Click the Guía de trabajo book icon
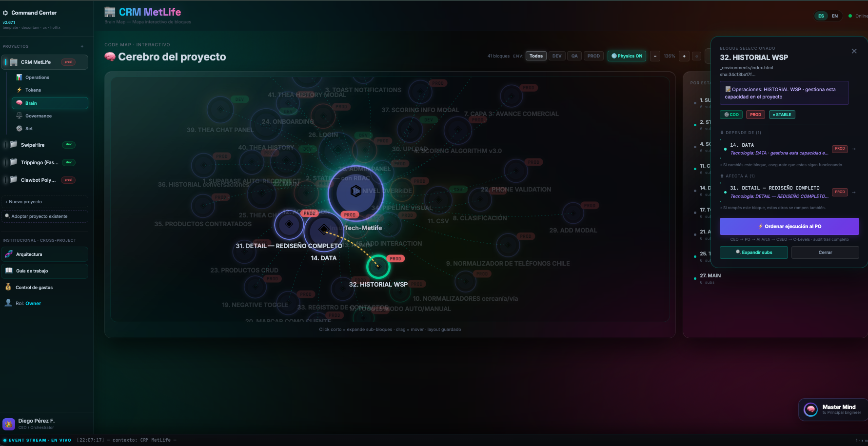The image size is (868, 446). (9, 271)
